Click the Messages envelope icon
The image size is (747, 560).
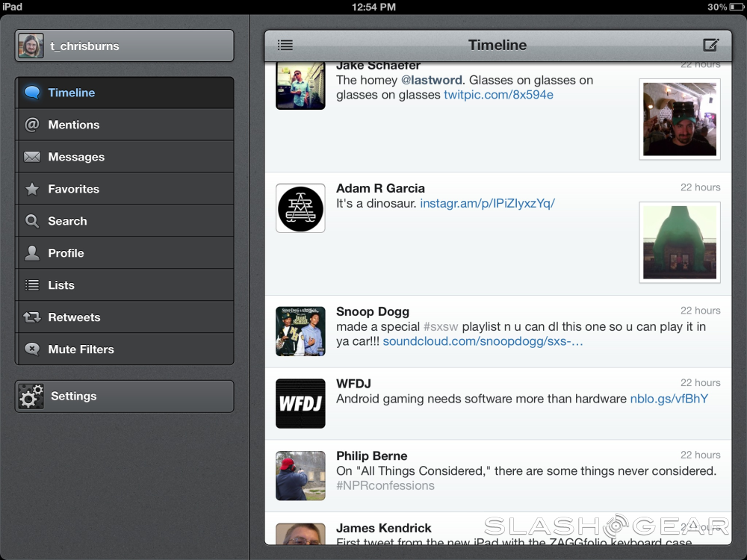point(31,157)
